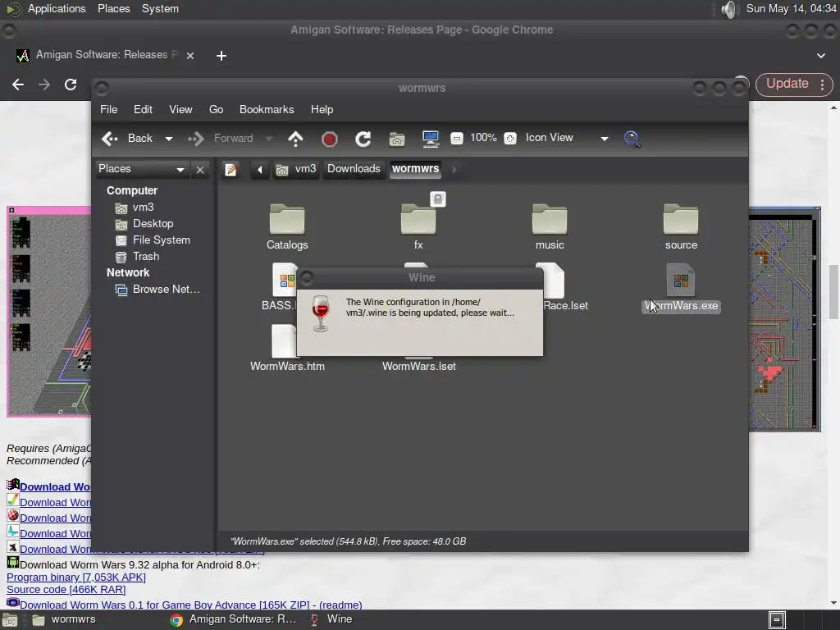Open the System menu in the top panel
Screen dimensions: 840x630
[x=160, y=8]
